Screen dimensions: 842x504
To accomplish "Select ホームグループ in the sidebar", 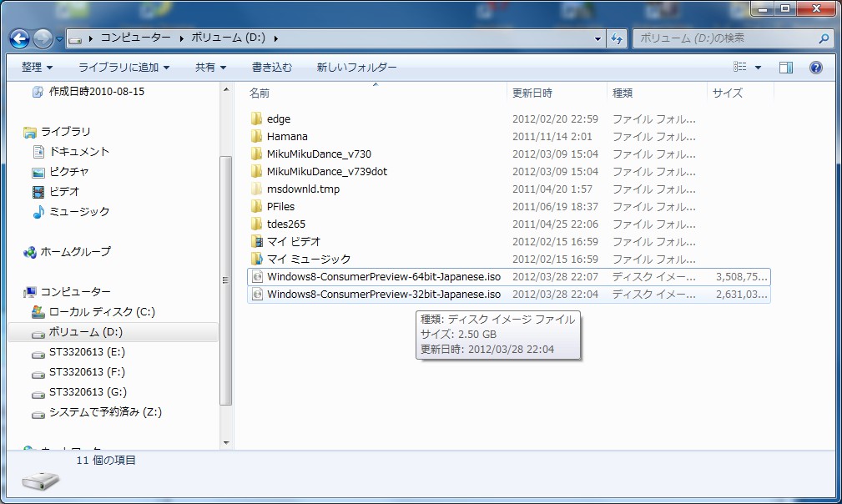I will pos(76,251).
